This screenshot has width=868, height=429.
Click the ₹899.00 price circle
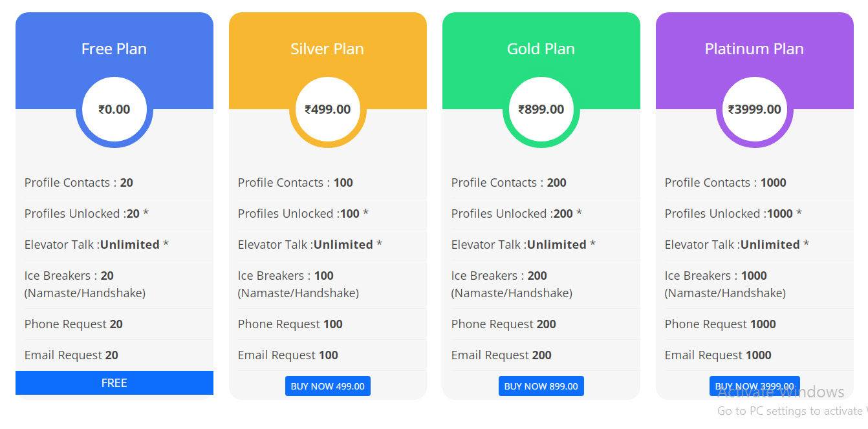coord(541,109)
